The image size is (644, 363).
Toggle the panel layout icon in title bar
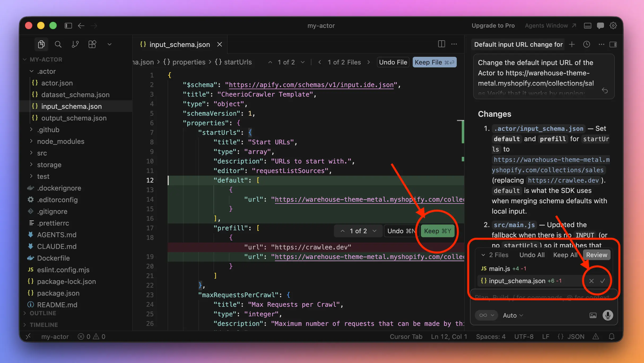[588, 26]
